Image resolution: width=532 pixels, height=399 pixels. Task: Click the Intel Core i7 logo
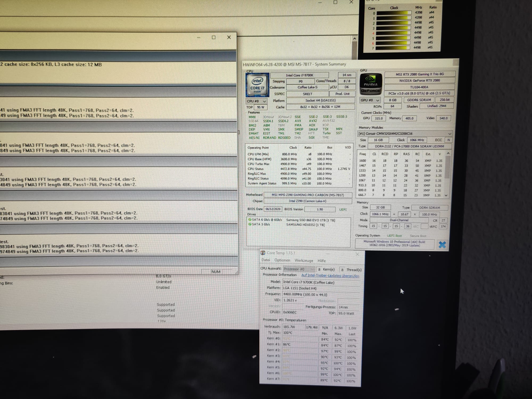tap(257, 85)
